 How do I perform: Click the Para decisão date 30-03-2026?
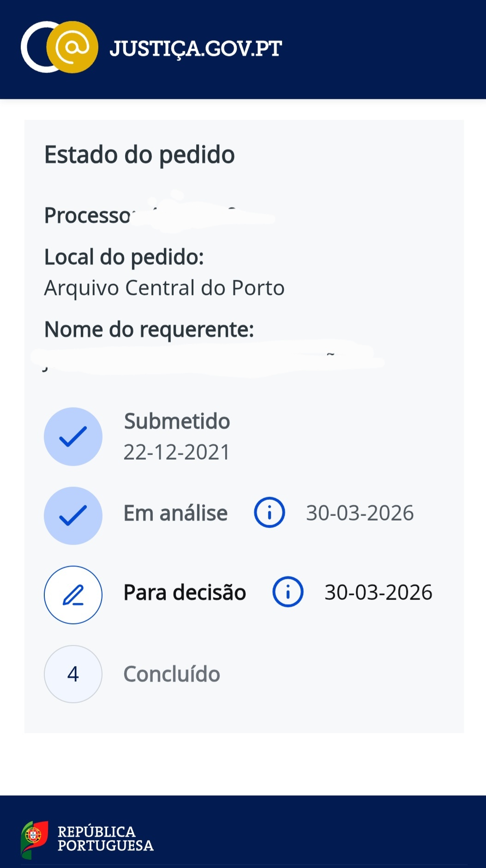378,592
